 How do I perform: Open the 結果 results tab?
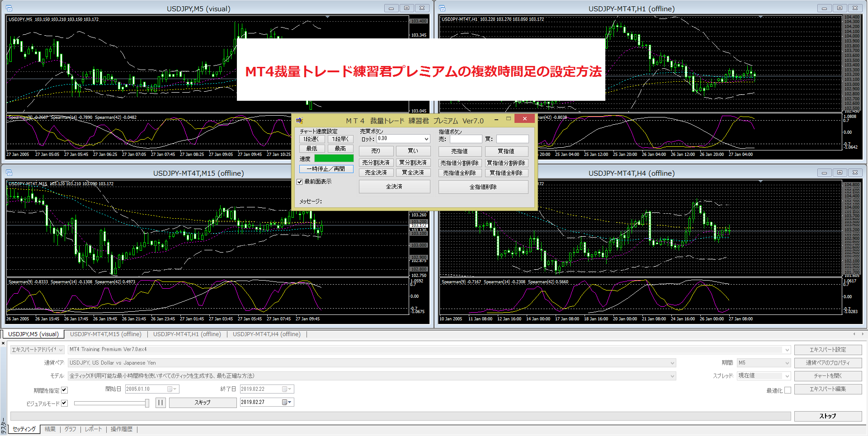(50, 429)
